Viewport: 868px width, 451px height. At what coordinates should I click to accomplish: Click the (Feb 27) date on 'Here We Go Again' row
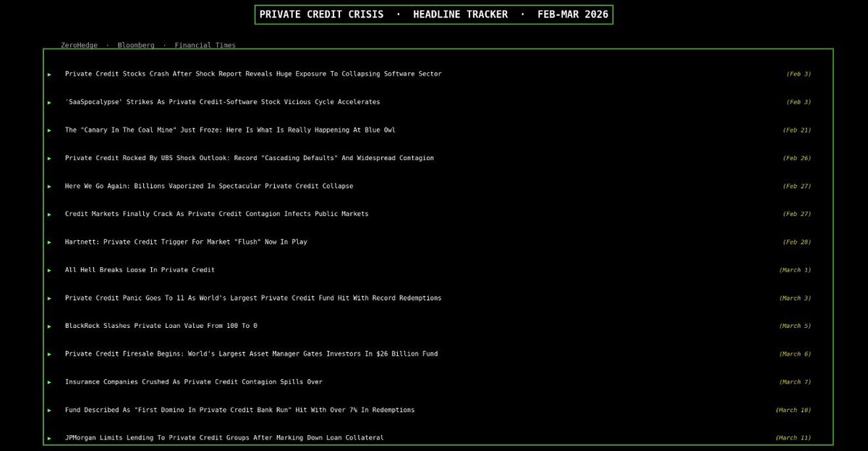coord(796,186)
